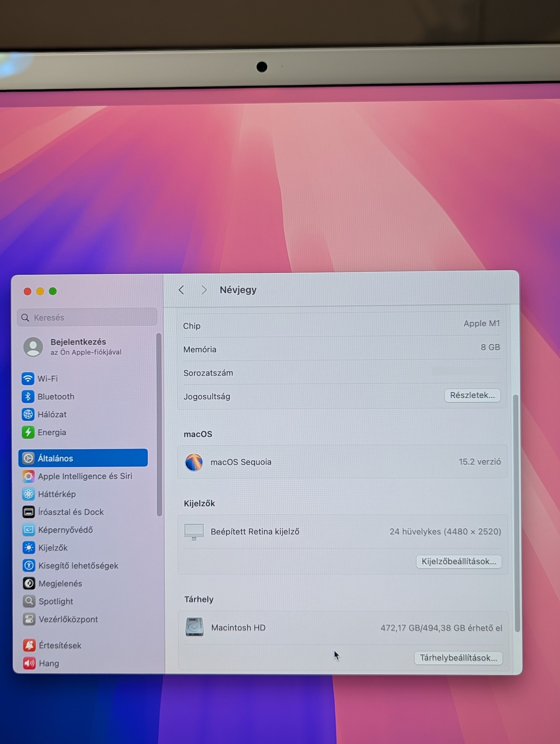Open Íróasztal és Dock icon
560x744 pixels.
point(29,512)
